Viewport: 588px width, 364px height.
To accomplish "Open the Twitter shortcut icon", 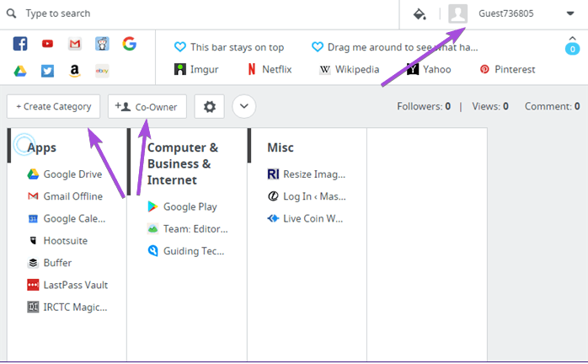I will [x=47, y=71].
